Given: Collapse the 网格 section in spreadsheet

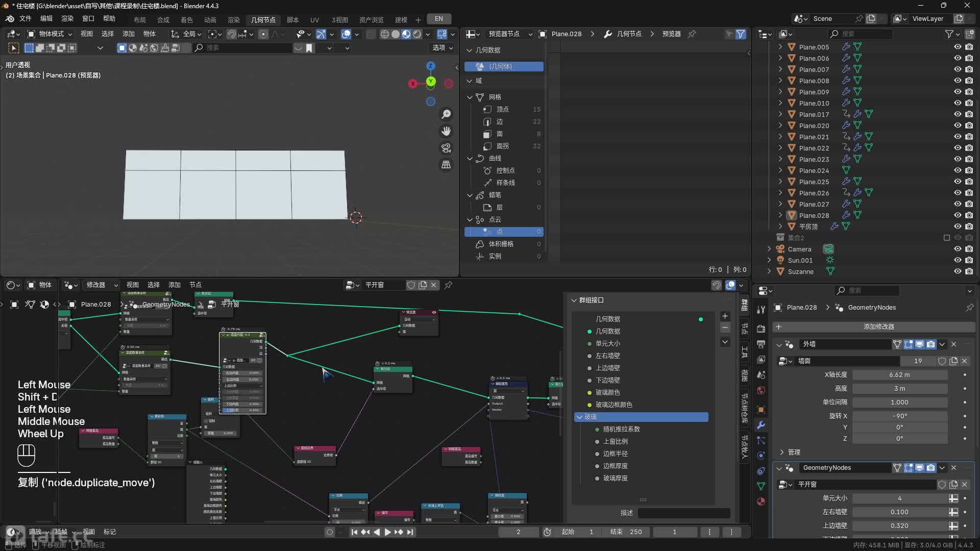Looking at the screenshot, I should coord(470,97).
